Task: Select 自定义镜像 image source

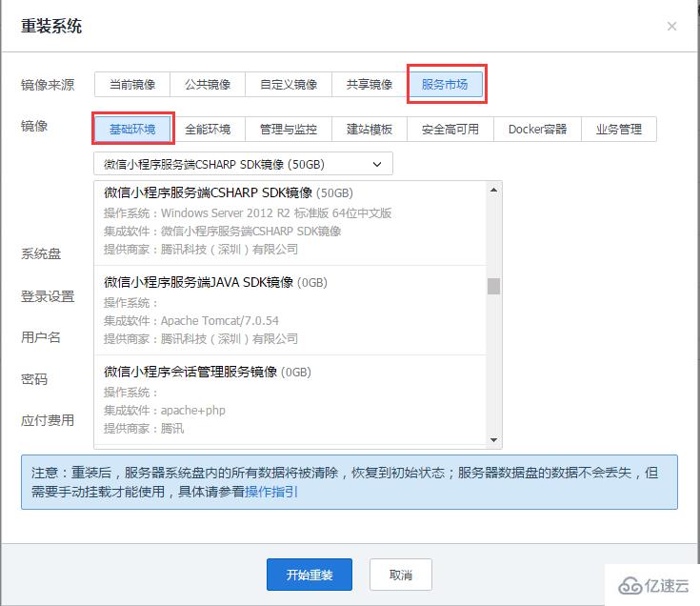Action: 289,85
